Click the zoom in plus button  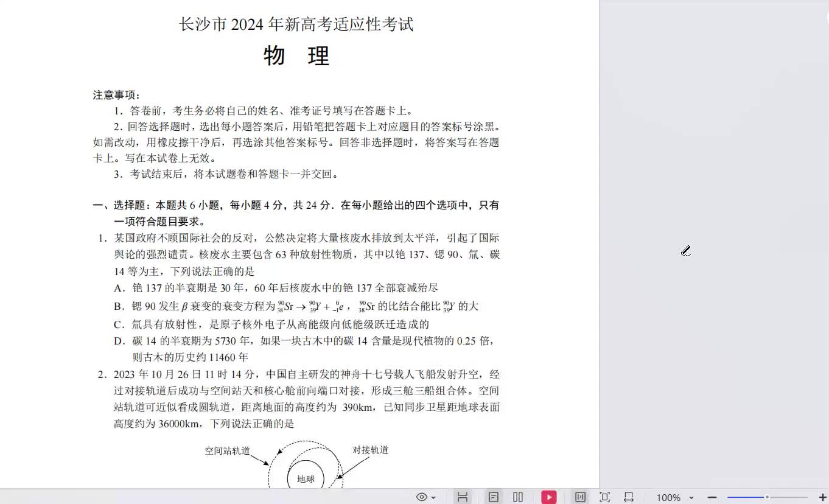click(x=823, y=497)
